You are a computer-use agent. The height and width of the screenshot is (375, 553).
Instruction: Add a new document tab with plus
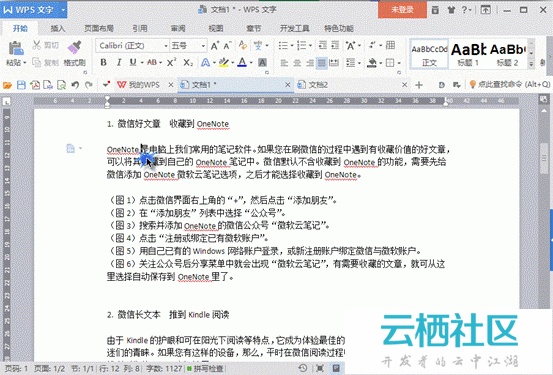pyautogui.click(x=419, y=85)
